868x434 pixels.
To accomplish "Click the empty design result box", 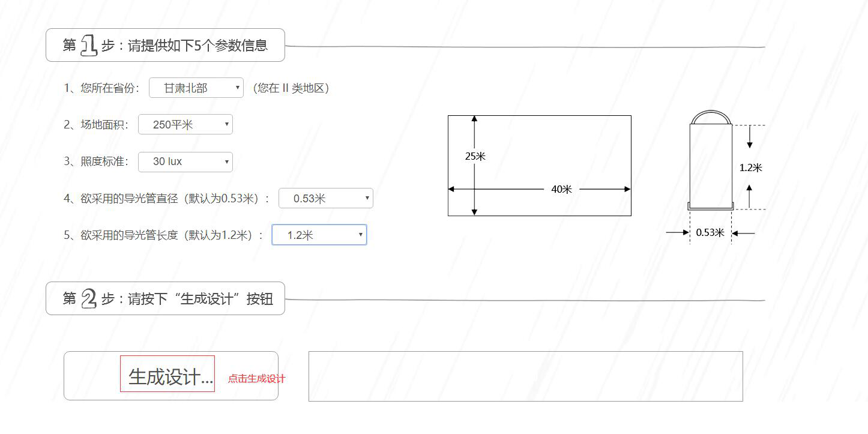I will point(525,376).
